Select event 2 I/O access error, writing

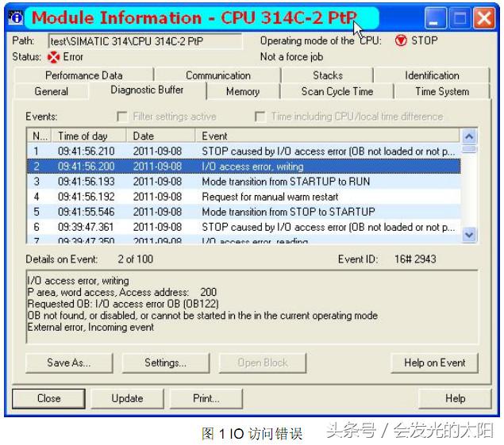(244, 167)
